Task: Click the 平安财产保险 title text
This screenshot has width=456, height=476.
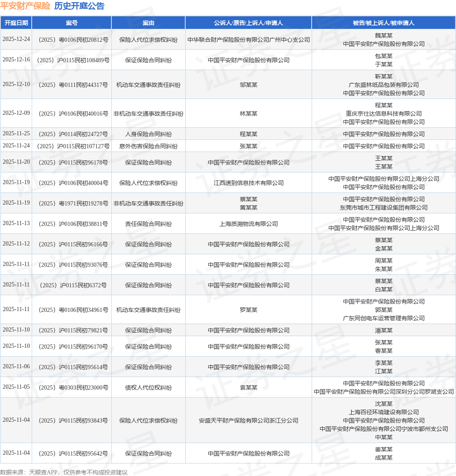Action: pos(25,6)
